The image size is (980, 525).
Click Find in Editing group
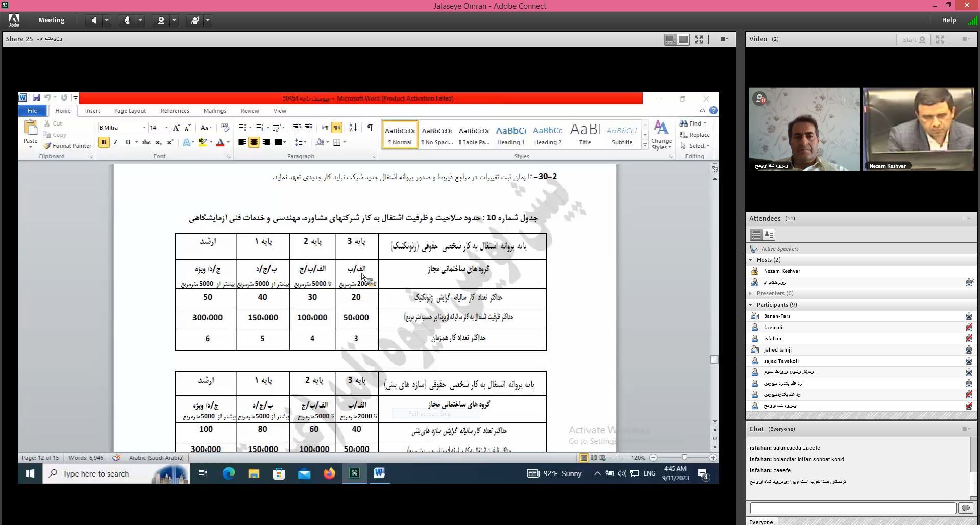point(693,123)
